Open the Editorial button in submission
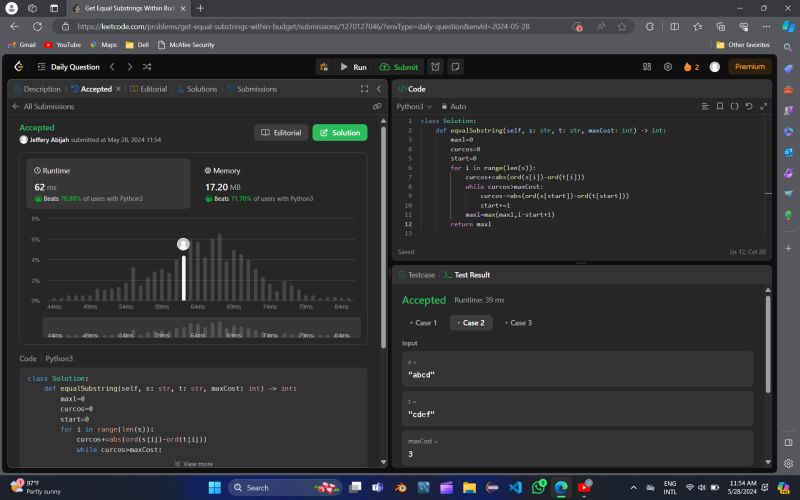 click(x=281, y=133)
